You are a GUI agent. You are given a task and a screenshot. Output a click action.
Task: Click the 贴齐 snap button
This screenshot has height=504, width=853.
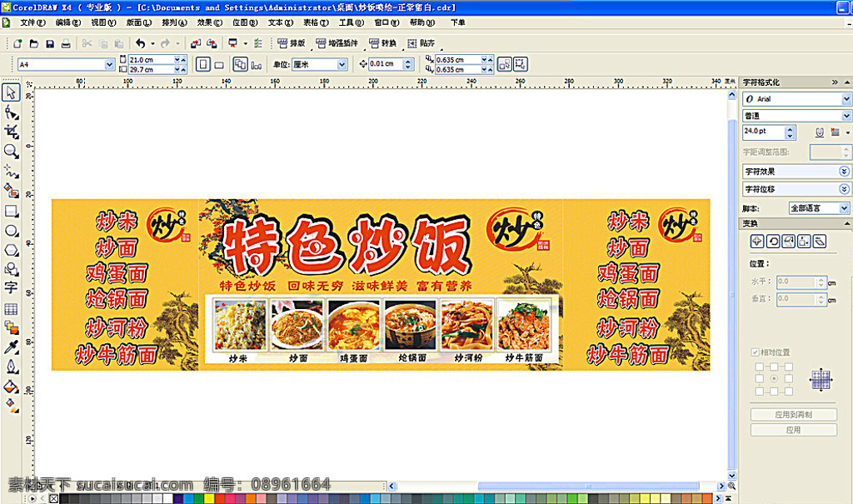(x=421, y=43)
